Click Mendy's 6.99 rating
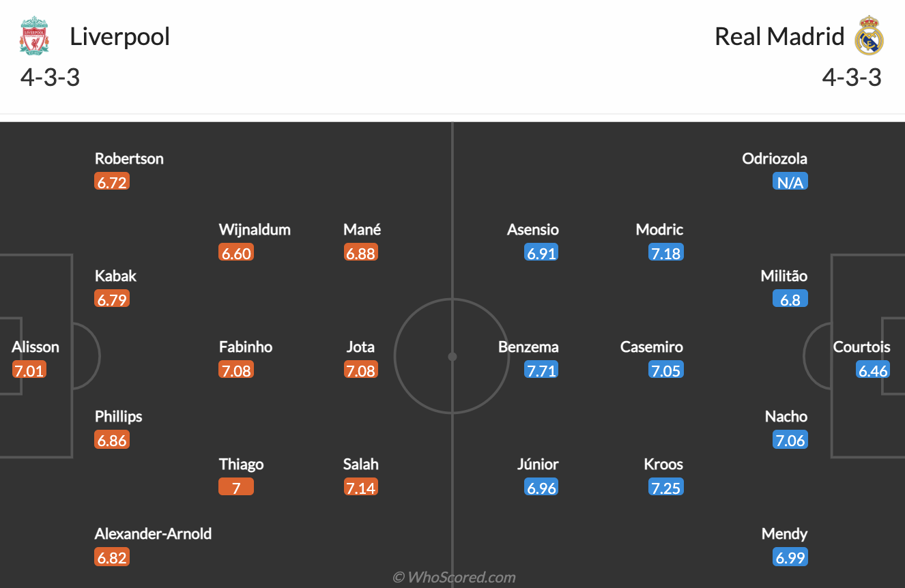Image resolution: width=905 pixels, height=588 pixels. click(790, 557)
